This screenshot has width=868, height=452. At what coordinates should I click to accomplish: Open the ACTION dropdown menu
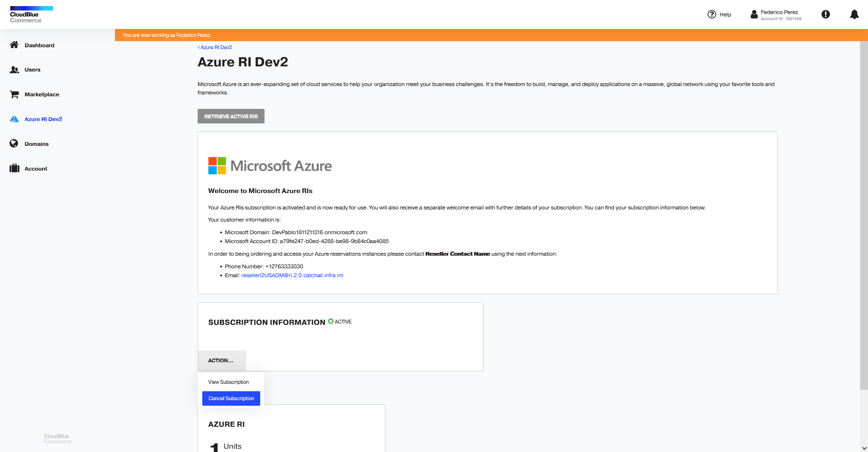point(221,360)
